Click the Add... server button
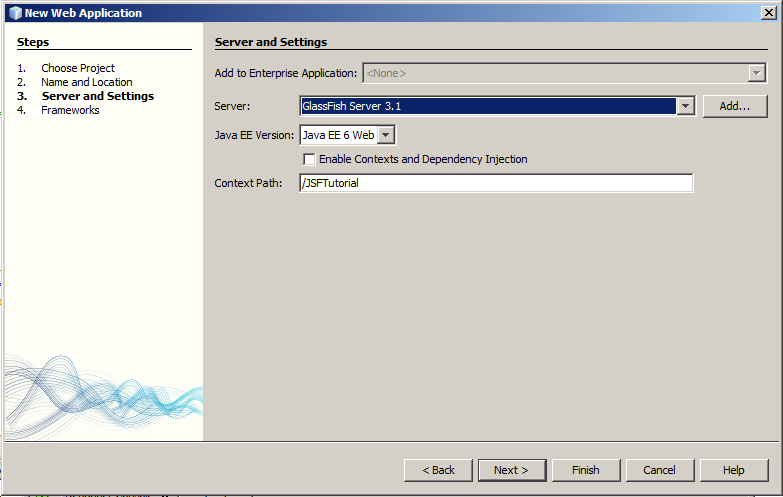This screenshot has width=783, height=497. 734,106
